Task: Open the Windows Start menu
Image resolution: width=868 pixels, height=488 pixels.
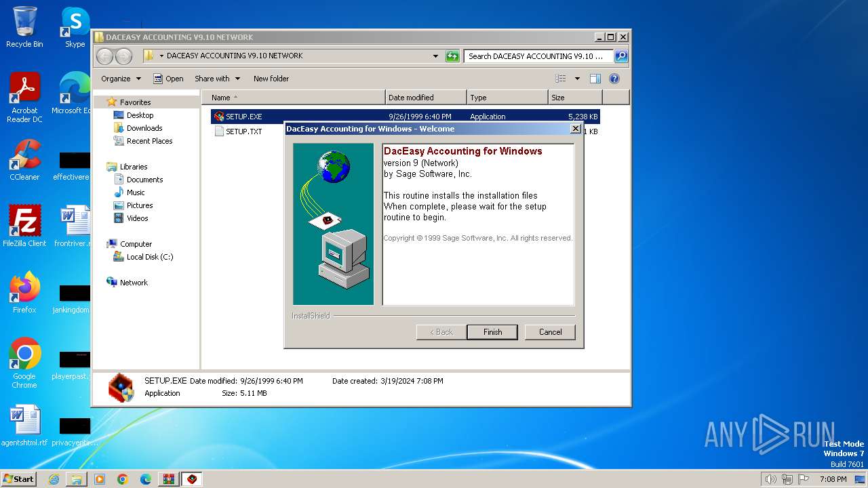Action: point(19,479)
